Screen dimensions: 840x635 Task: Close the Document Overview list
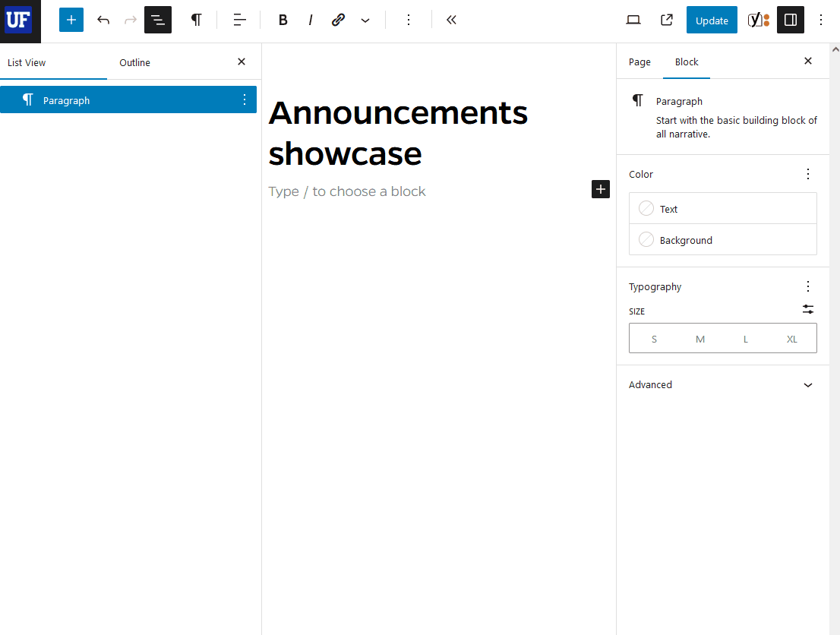click(x=241, y=62)
